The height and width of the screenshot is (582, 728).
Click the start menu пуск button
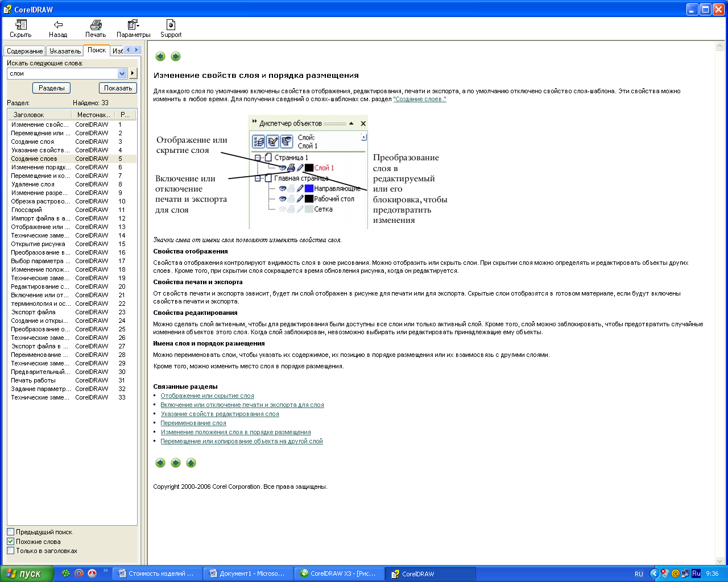tap(27, 573)
